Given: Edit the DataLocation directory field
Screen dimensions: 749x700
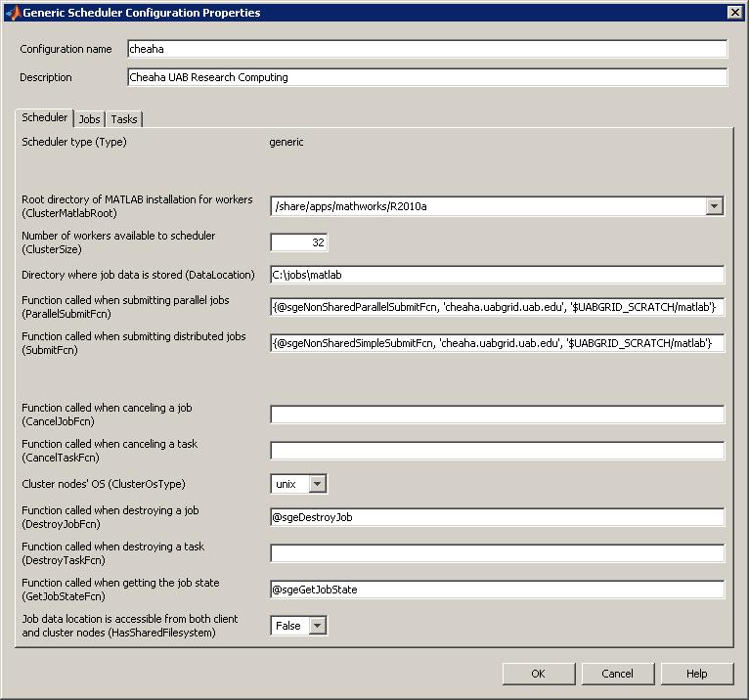Looking at the screenshot, I should [497, 275].
